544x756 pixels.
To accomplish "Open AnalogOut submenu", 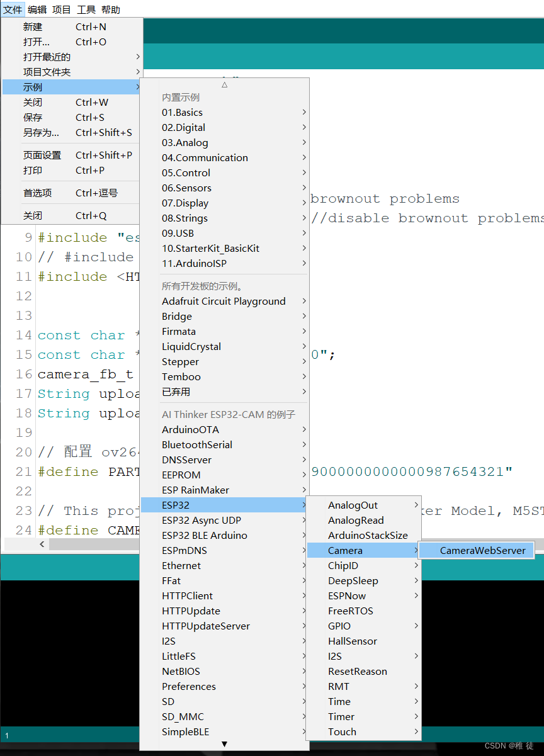I will pyautogui.click(x=363, y=505).
